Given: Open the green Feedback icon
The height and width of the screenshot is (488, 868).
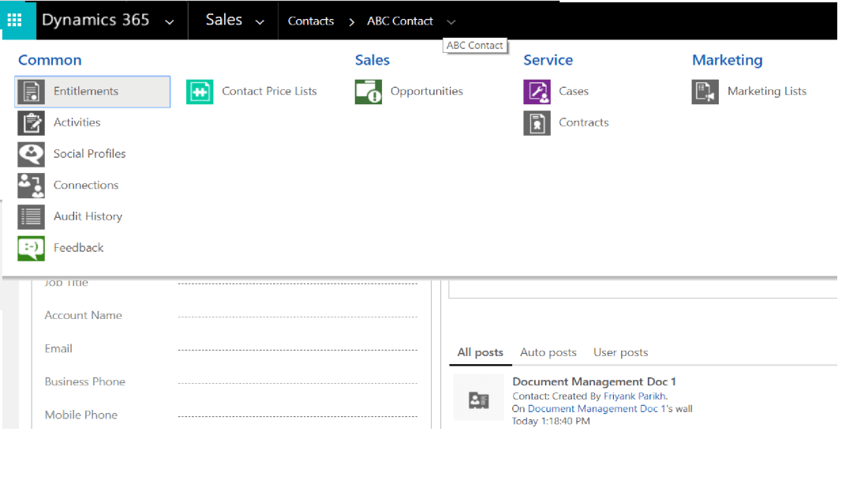Looking at the screenshot, I should [x=32, y=248].
